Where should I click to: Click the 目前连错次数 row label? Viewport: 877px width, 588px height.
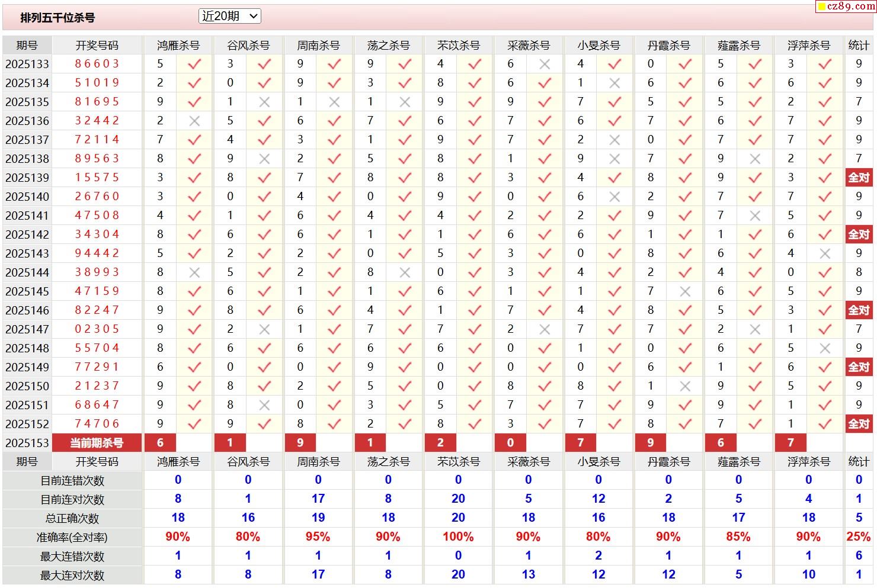tap(72, 481)
